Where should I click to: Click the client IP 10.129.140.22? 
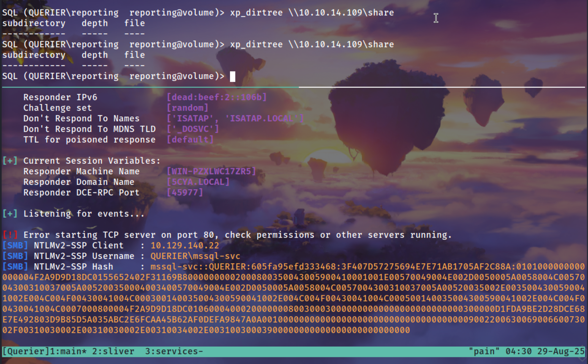[x=185, y=245]
